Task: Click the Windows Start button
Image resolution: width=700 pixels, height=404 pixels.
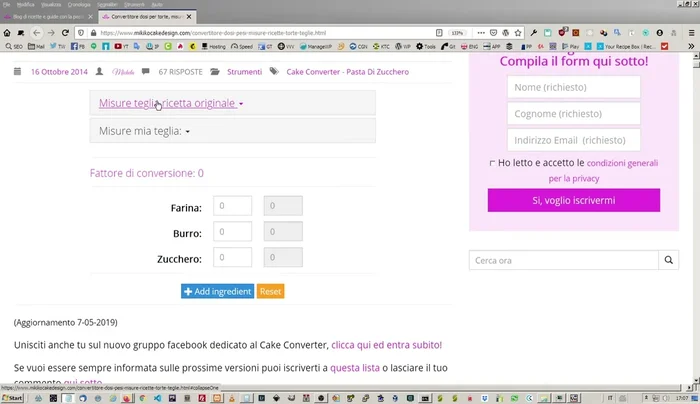Action: 12,397
